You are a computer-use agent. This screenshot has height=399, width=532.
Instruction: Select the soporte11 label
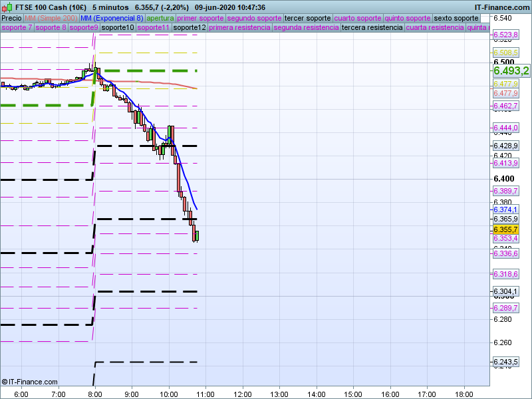click(154, 27)
